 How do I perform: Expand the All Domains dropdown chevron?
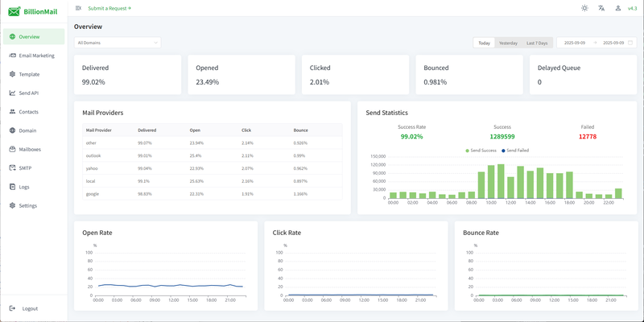point(155,43)
